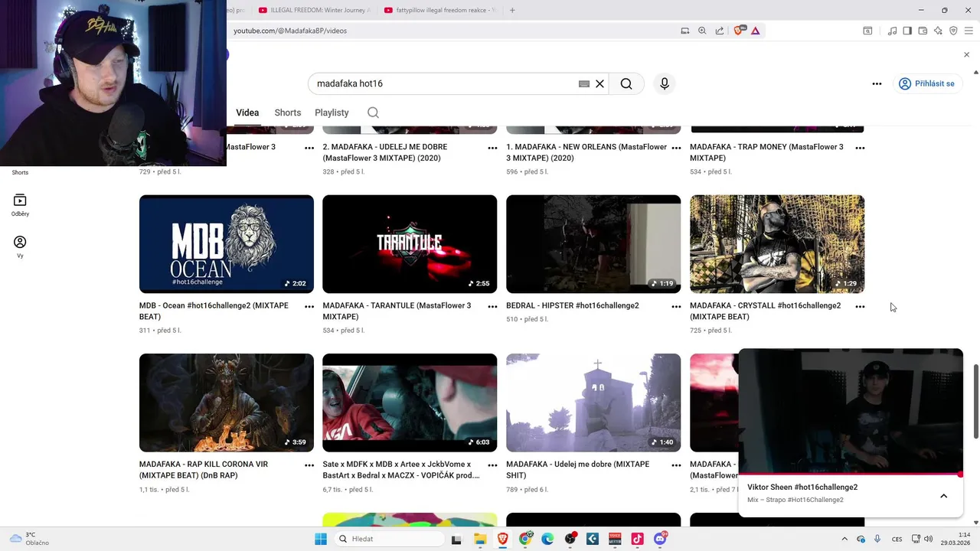Switch to fattypillow illegal freedom reakce browser tab

(439, 10)
